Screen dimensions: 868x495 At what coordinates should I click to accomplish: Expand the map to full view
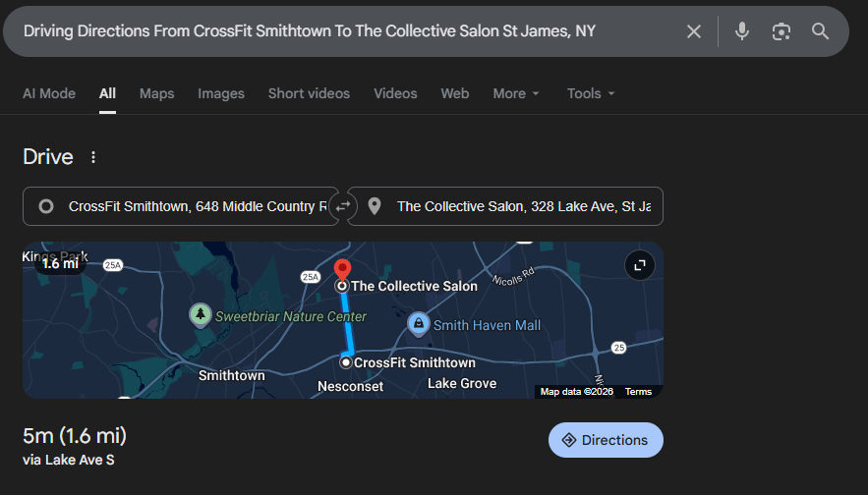click(x=639, y=265)
